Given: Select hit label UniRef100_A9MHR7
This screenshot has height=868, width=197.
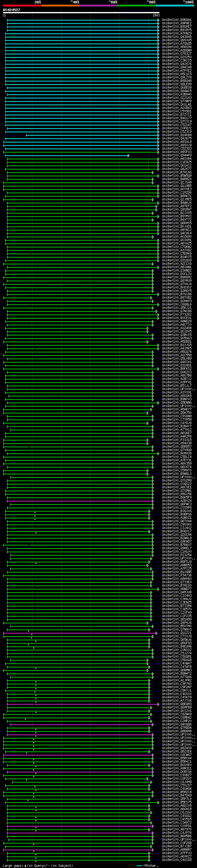Looking at the screenshot, I should pyautogui.click(x=177, y=850).
